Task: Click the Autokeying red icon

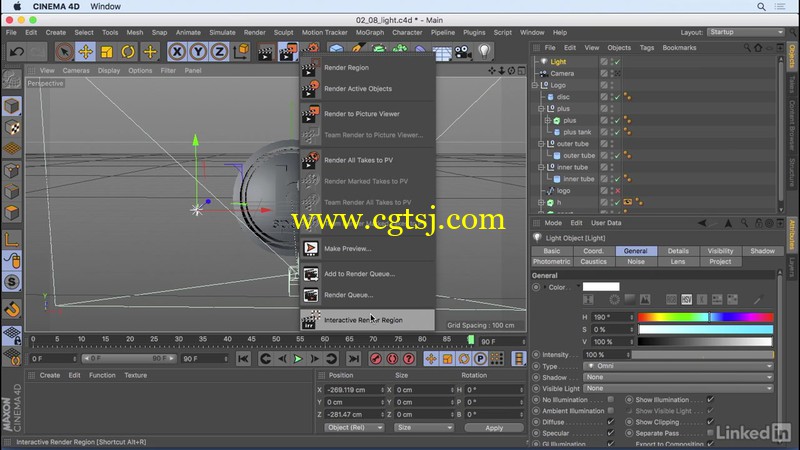Action: 392,359
